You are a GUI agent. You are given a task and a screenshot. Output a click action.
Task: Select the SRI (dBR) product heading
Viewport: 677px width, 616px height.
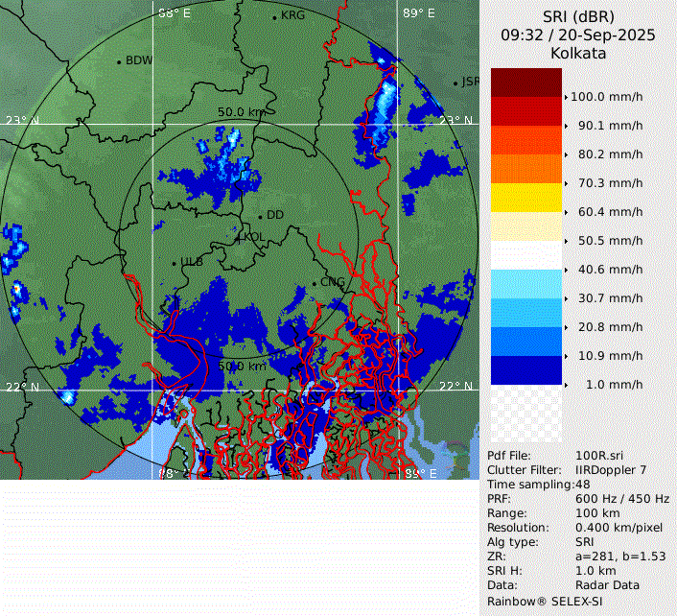577,17
